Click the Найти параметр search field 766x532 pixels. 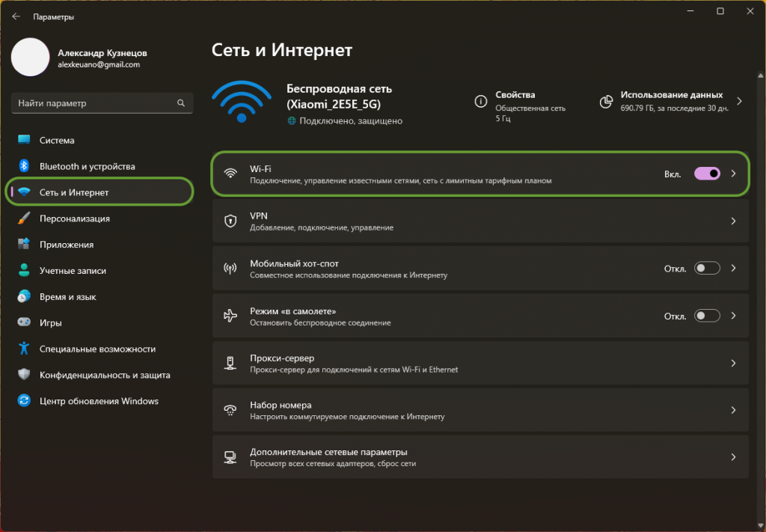coord(94,103)
